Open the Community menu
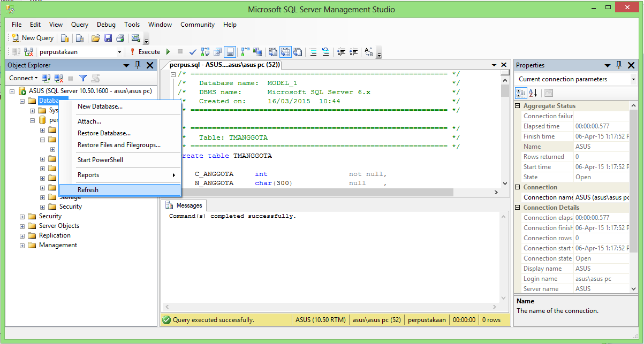644x344 pixels. [x=198, y=25]
